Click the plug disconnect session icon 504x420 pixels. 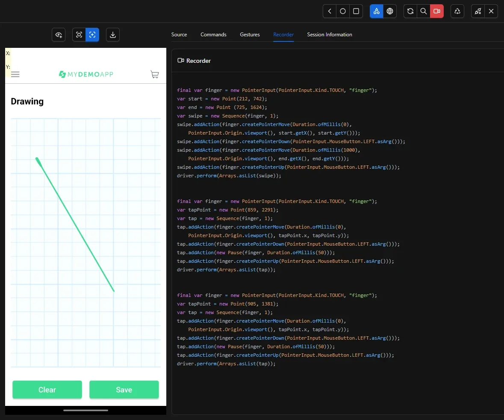click(478, 11)
